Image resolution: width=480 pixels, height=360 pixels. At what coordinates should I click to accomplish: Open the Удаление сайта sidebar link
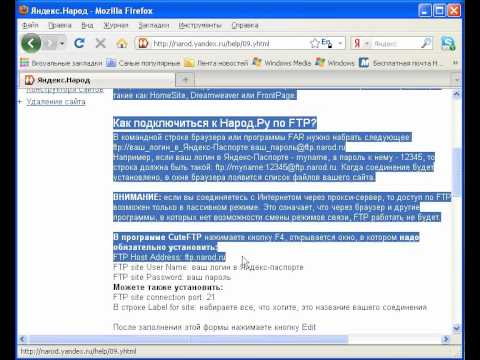pyautogui.click(x=56, y=101)
